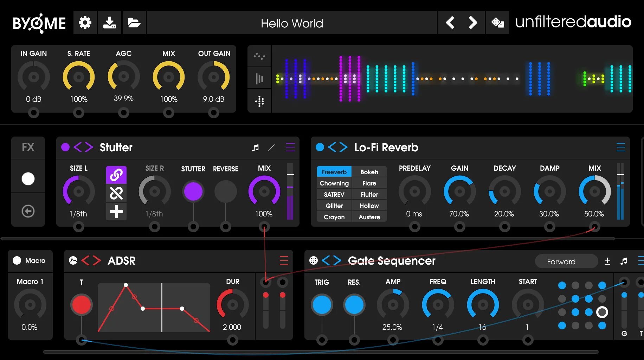Switch Lo-Fi Reverb to previous effect
Screen dimensions: 644x360
(x=332, y=147)
